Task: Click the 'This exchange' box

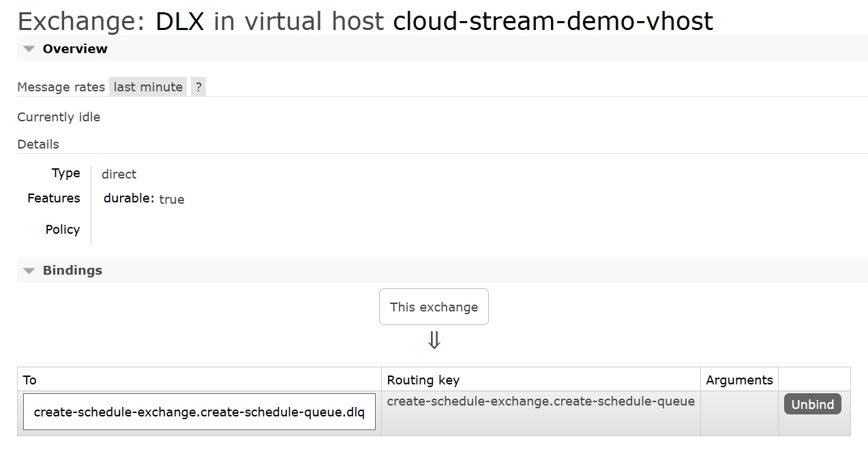Action: click(434, 307)
